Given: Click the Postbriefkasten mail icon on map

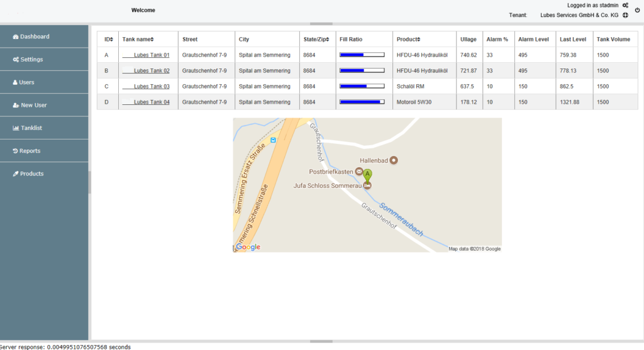Looking at the screenshot, I should [x=359, y=172].
